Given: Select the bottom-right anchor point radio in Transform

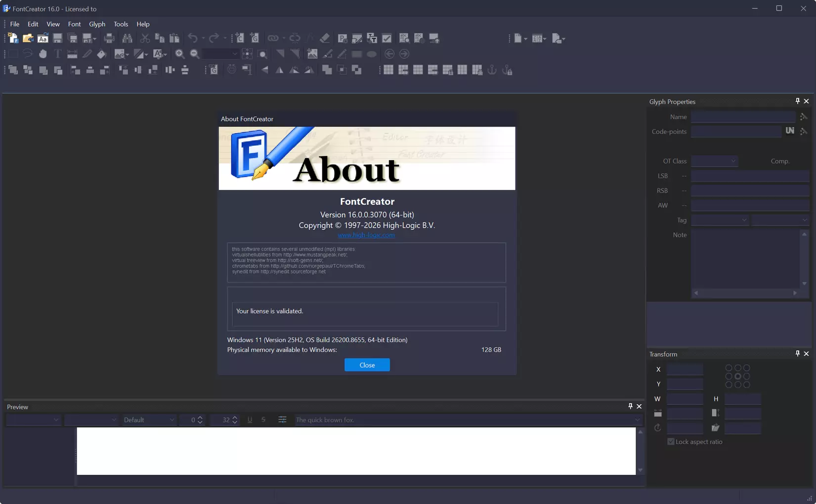Looking at the screenshot, I should 746,384.
